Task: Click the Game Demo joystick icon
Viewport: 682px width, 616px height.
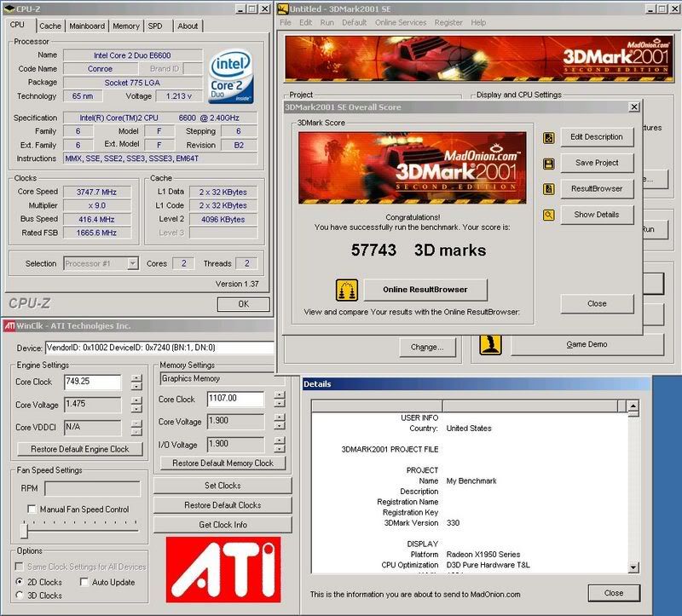Action: pyautogui.click(x=490, y=344)
